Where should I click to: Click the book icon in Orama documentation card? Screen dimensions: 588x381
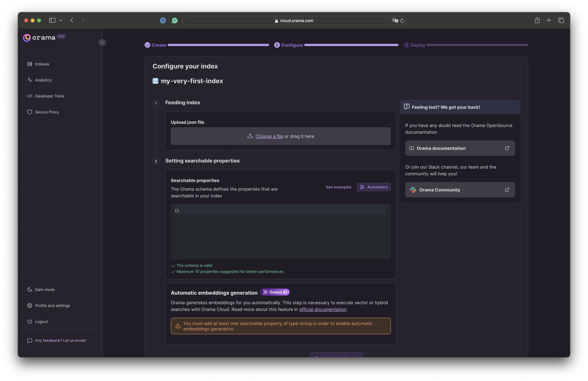411,148
